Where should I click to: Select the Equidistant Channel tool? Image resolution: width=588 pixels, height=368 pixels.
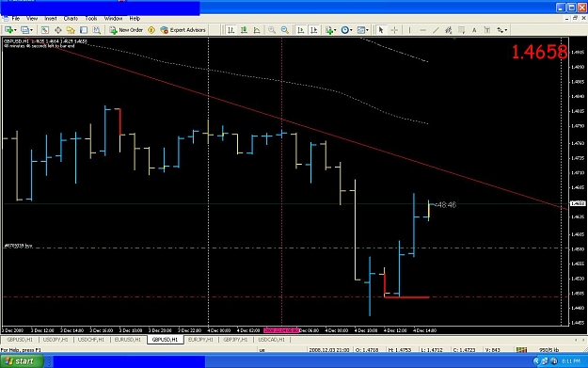(449, 30)
